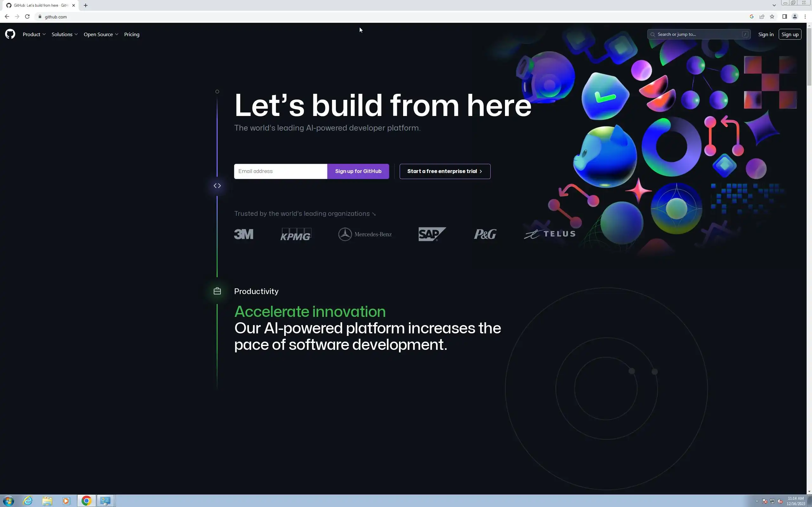Open Chrome three-dot menu
Image resolution: width=812 pixels, height=507 pixels.
tap(805, 16)
